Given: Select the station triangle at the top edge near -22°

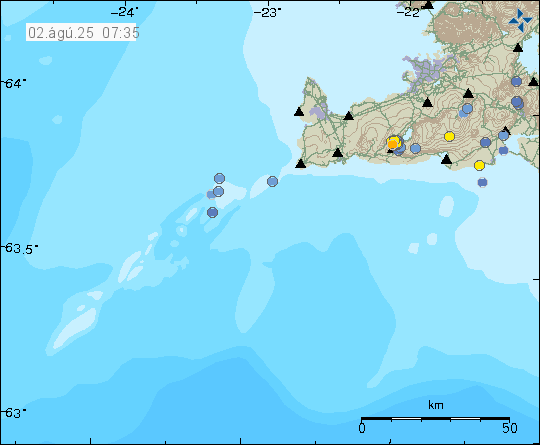Looking at the screenshot, I should (x=428, y=4).
